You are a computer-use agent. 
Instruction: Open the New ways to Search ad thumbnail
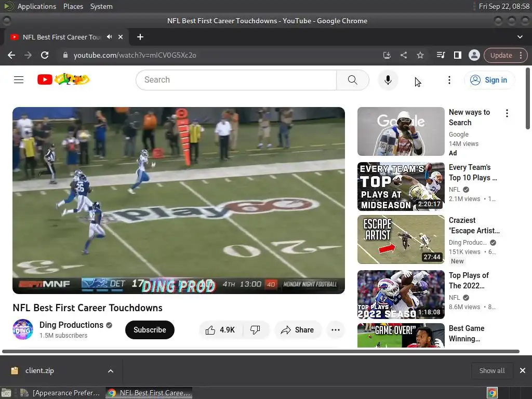[401, 131]
